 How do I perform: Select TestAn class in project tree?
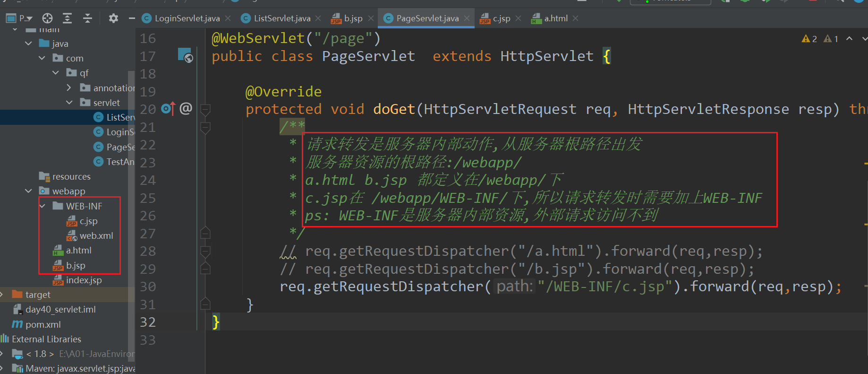tap(115, 162)
